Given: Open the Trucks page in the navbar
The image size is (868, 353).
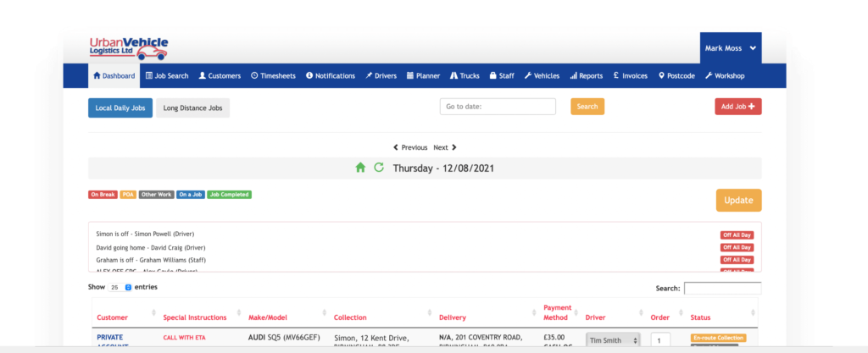Looking at the screenshot, I should [x=465, y=75].
